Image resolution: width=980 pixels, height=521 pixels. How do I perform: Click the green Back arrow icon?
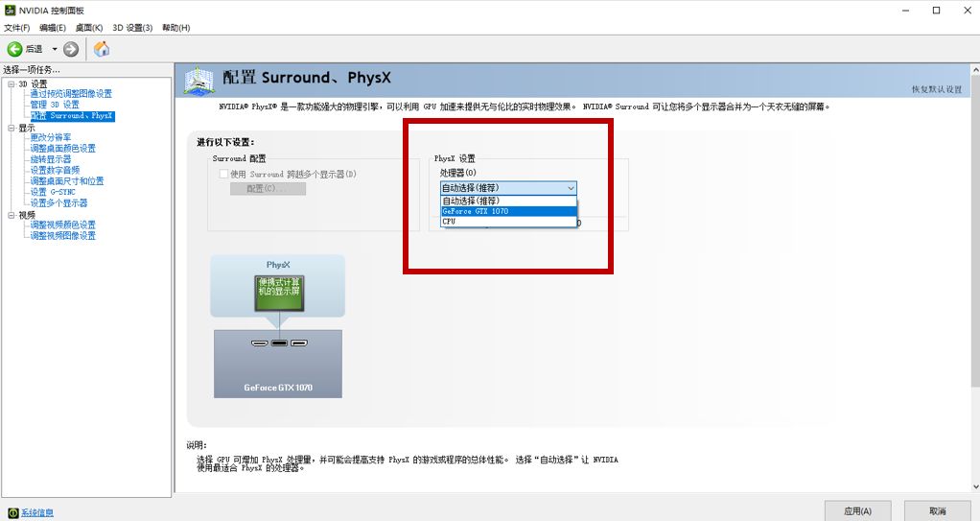14,49
